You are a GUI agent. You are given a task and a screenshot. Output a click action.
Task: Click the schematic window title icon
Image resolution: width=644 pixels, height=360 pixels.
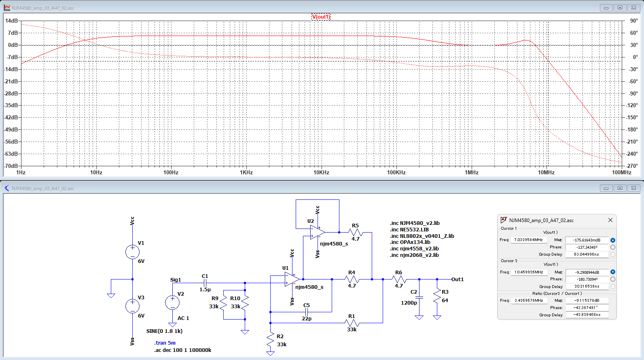point(7,188)
